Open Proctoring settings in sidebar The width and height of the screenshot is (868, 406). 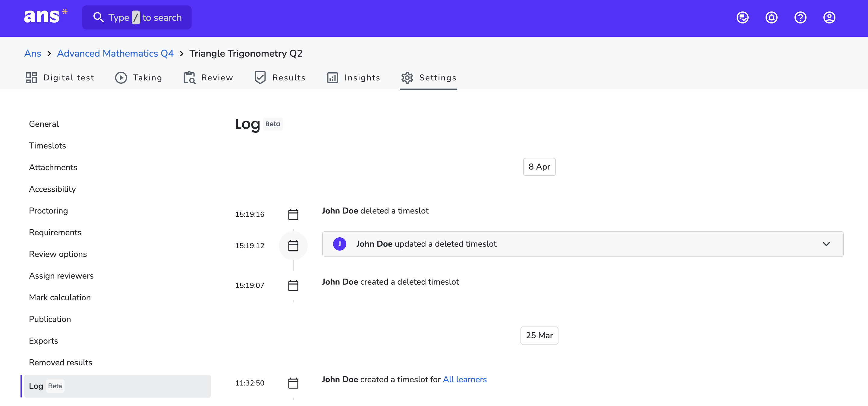tap(49, 211)
